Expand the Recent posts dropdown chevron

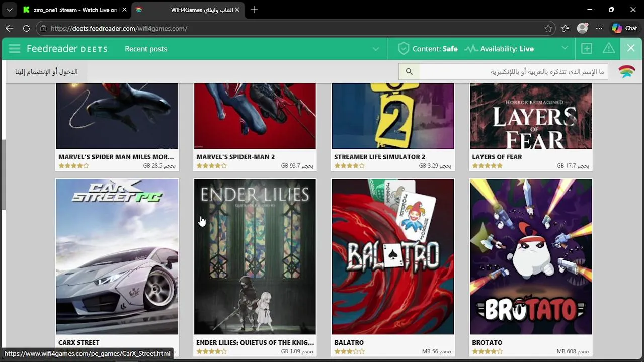[x=376, y=49]
